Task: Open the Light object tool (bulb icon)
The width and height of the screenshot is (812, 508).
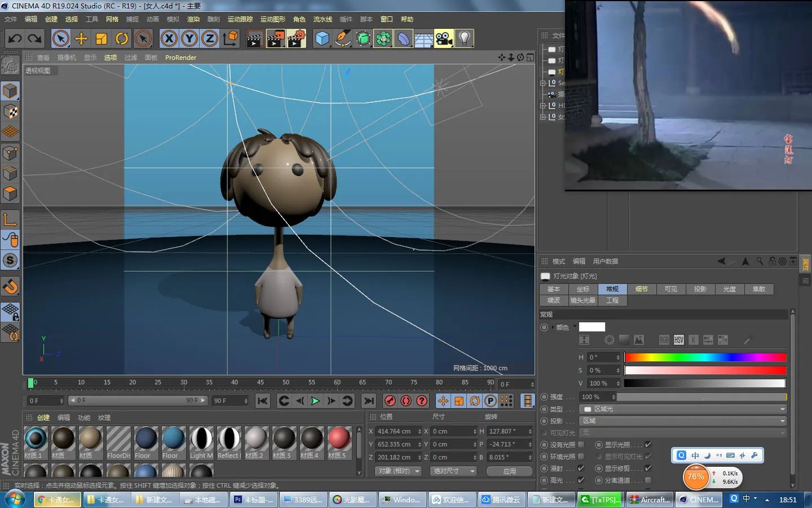Action: [x=464, y=38]
